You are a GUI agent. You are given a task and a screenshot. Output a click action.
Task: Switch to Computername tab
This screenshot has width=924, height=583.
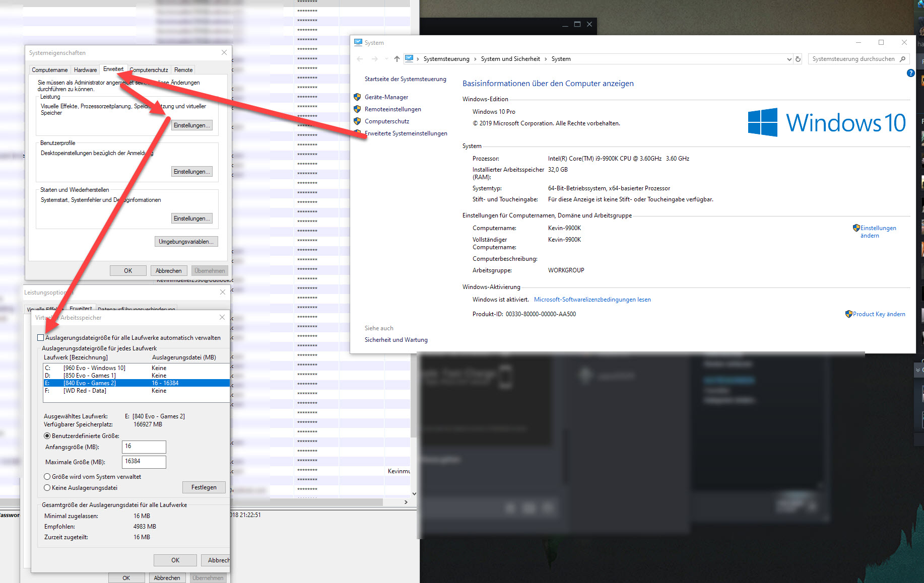49,70
